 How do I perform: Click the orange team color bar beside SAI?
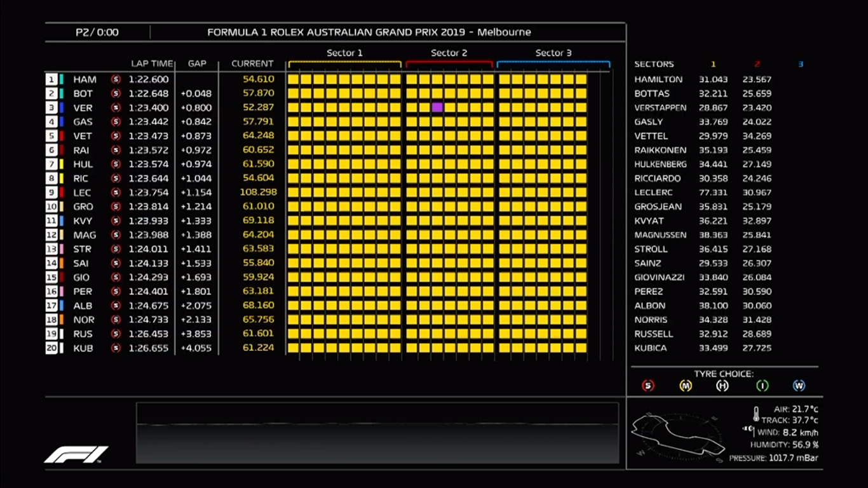click(x=61, y=263)
